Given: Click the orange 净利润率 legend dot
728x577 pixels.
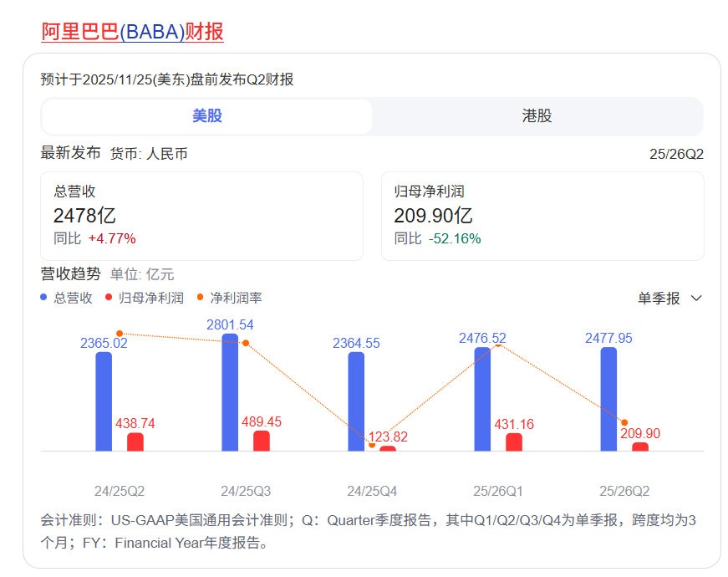Looking at the screenshot, I should click(x=200, y=298).
